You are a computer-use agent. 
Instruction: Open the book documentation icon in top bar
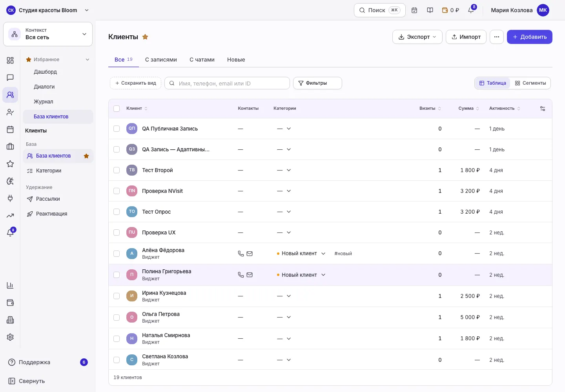(430, 10)
